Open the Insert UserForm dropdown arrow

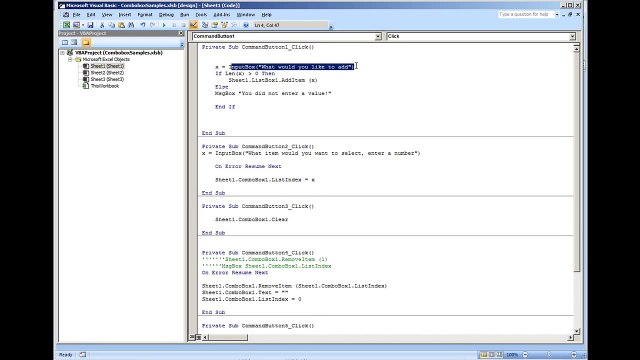pos(82,25)
